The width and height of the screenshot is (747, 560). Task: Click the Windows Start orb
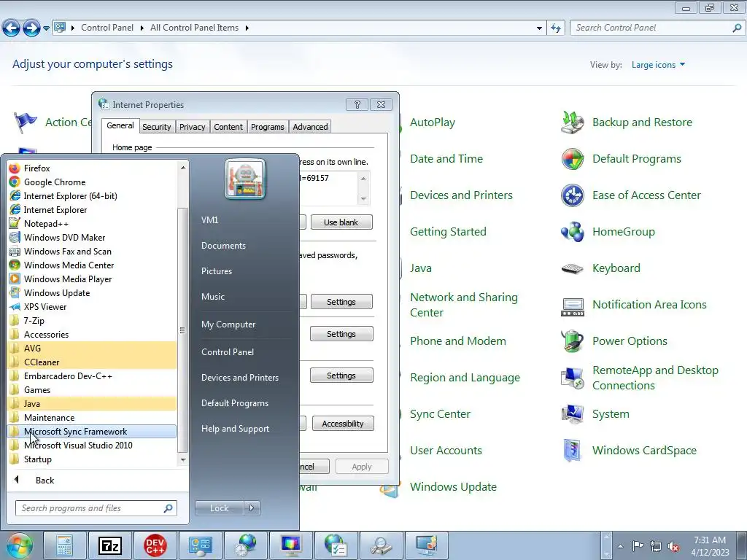click(x=20, y=545)
